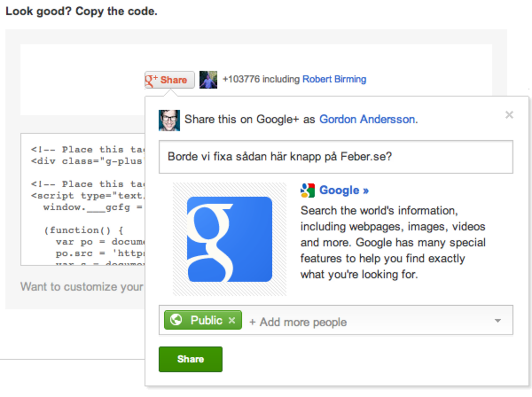
Task: Click Add more people field
Action: coord(303,322)
